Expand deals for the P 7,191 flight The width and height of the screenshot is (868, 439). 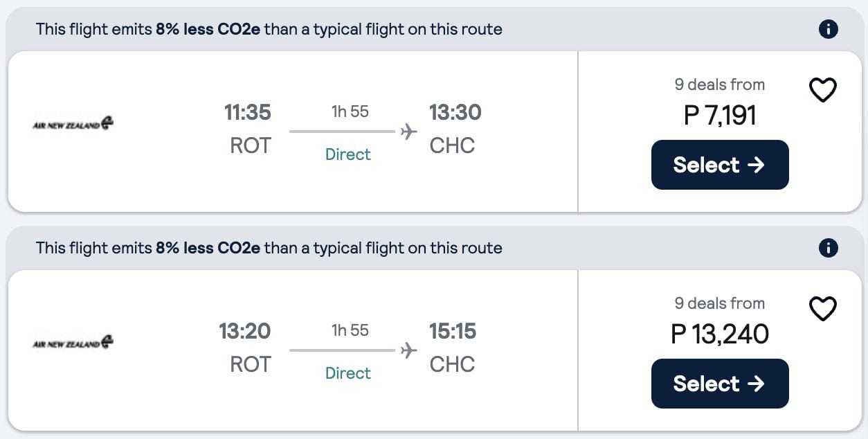[x=720, y=84]
